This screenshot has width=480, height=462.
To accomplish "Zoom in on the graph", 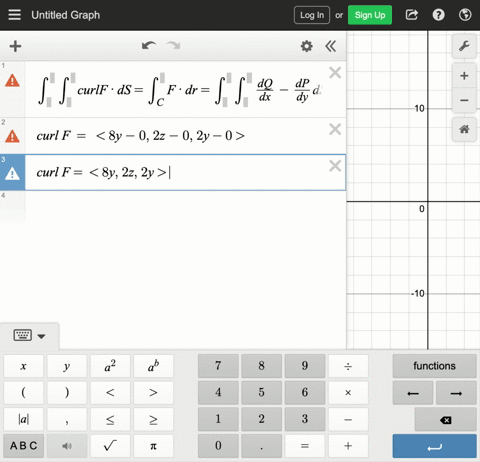I will 464,76.
